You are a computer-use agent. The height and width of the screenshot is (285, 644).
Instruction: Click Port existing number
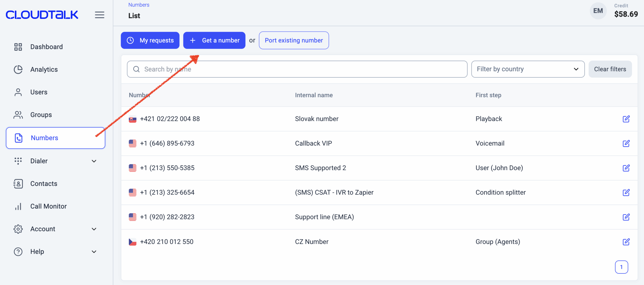[294, 40]
